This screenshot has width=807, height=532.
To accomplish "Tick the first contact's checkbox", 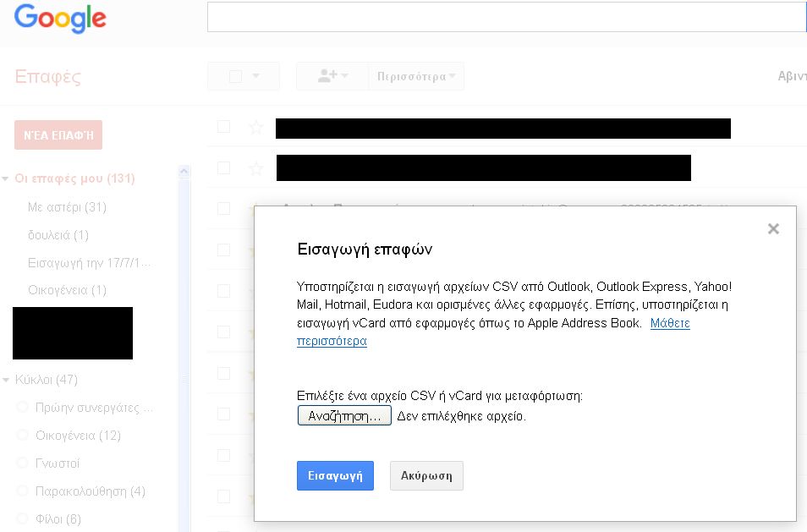I will 223,127.
